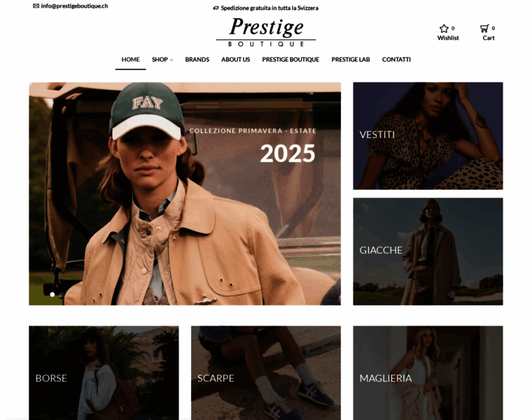
Task: Open the SCARPE category tile
Action: tap(266, 373)
